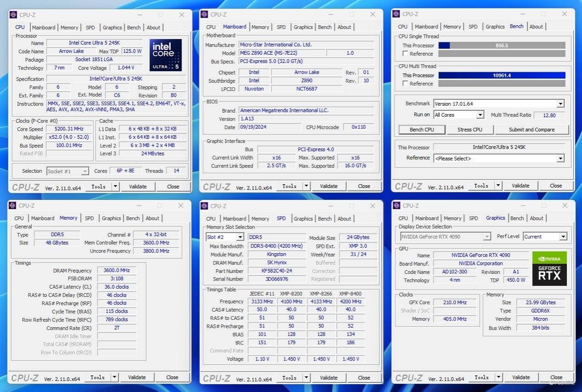
Task: Expand the Tools dropdown arrow in the Mainboard window
Action: click(306, 186)
